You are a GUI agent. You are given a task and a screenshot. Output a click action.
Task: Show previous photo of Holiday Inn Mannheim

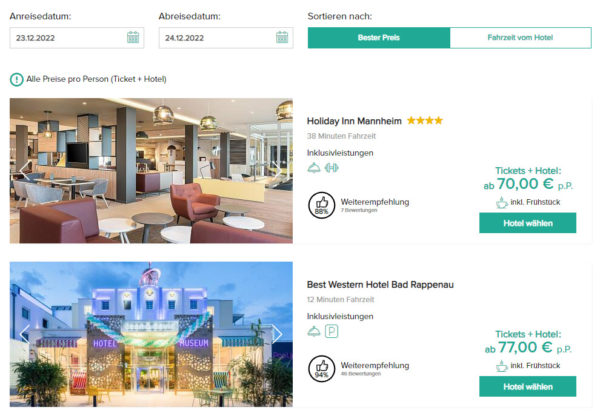[25, 170]
